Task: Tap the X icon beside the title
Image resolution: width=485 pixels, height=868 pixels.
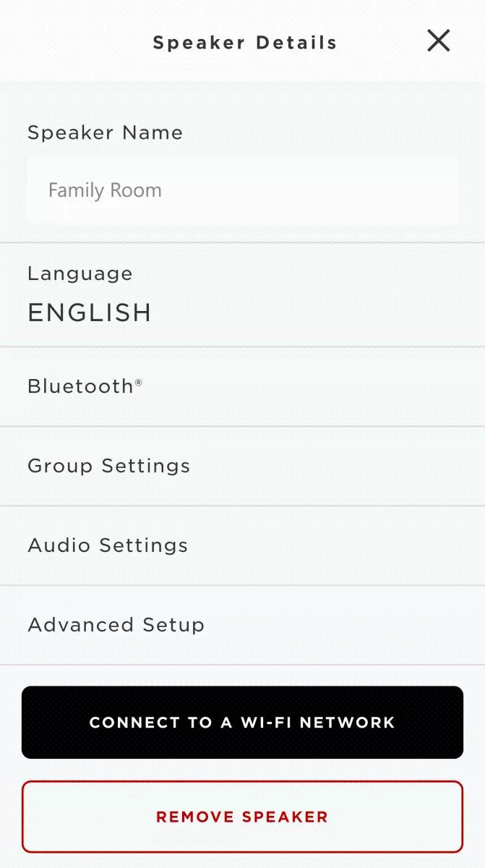Action: [438, 41]
